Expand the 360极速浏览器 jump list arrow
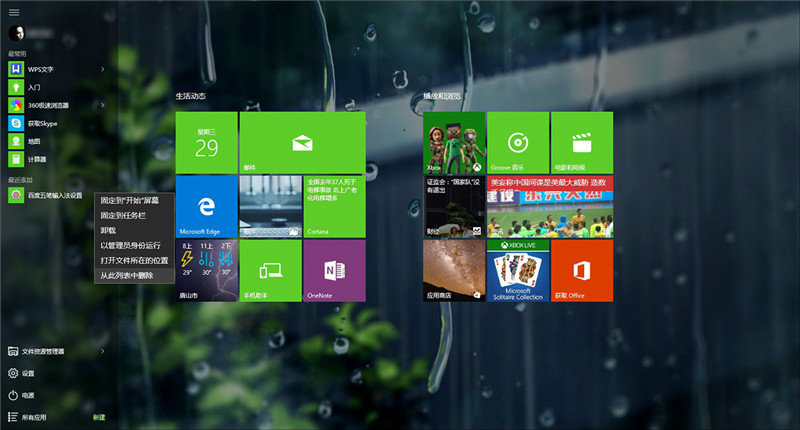 coord(103,105)
